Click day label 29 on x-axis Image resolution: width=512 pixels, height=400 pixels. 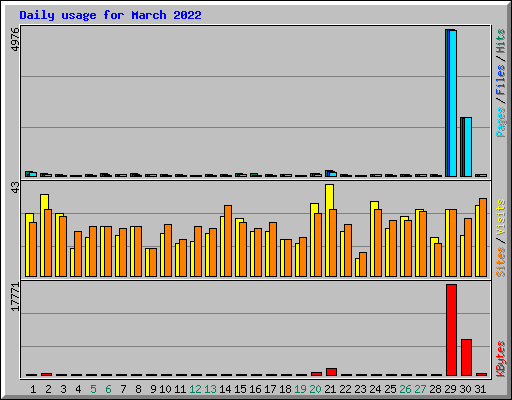[x=450, y=389]
